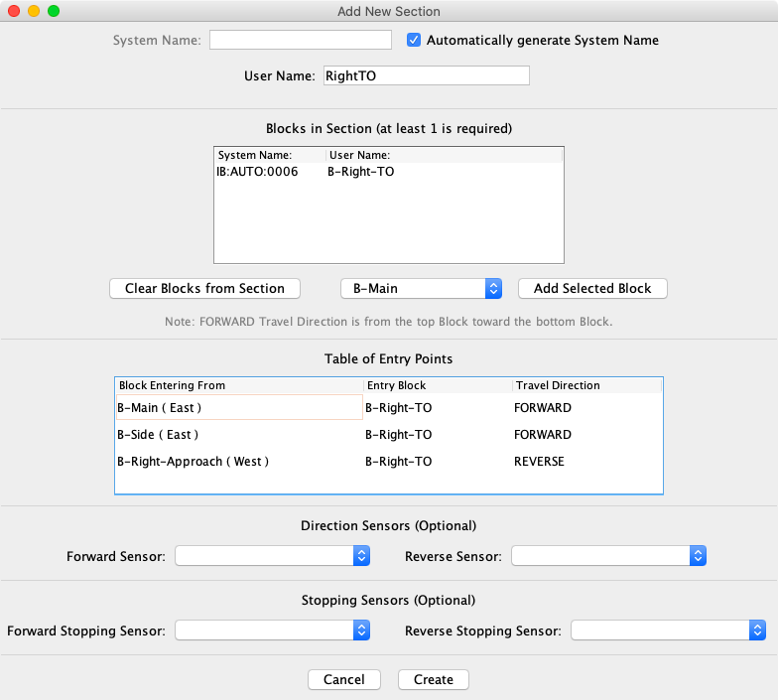
Task: Open the Forward Stopping Sensor dropdown
Action: [272, 630]
